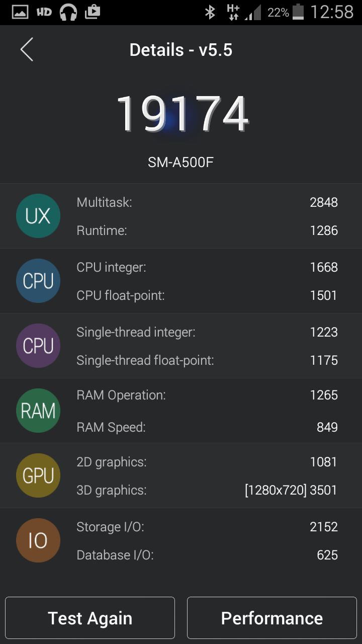Tap the blue CPU category icon

[x=38, y=281]
